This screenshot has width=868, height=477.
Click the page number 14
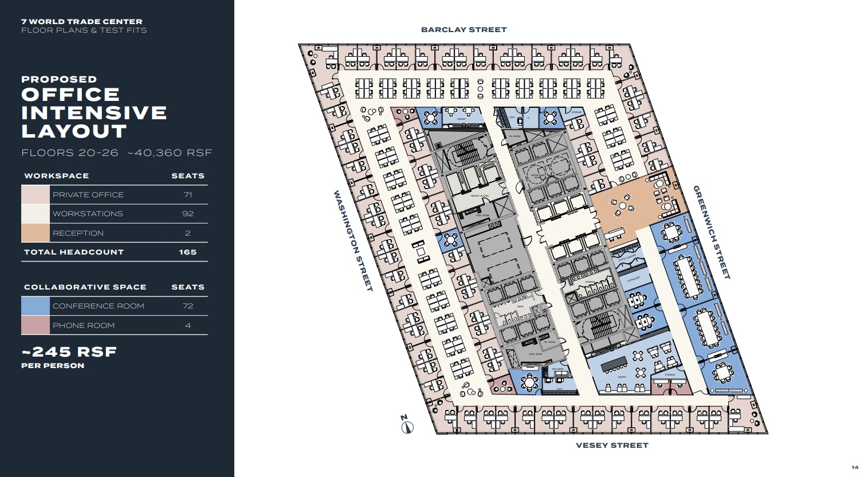click(855, 467)
